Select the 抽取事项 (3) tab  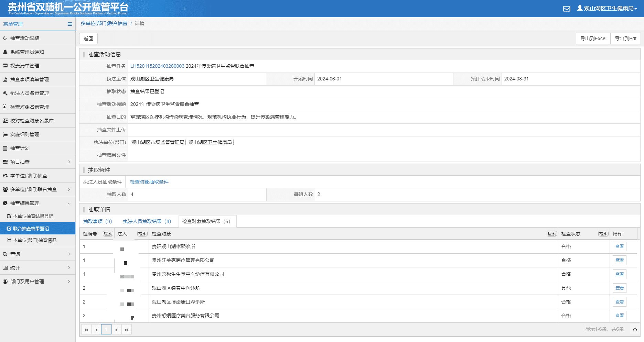[x=98, y=221]
